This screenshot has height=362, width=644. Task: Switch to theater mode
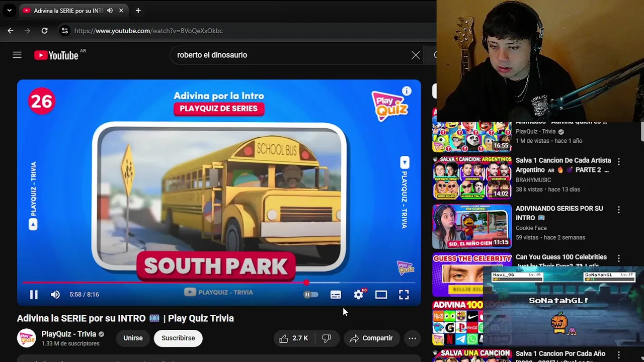tap(381, 295)
